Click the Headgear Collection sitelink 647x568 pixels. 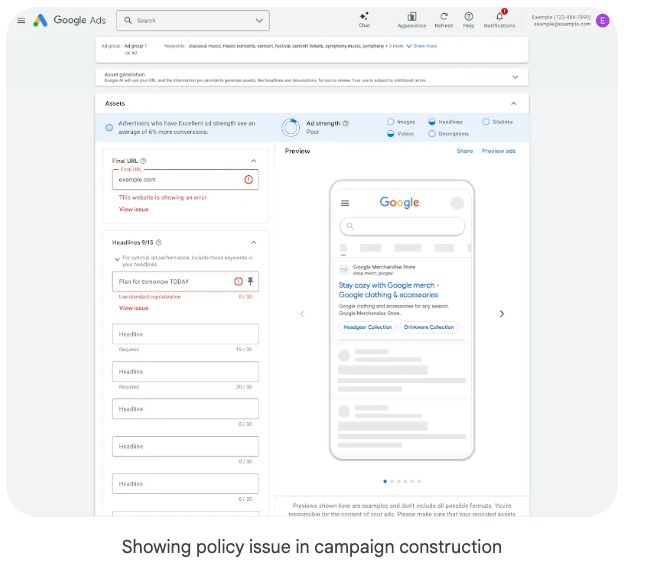click(368, 327)
